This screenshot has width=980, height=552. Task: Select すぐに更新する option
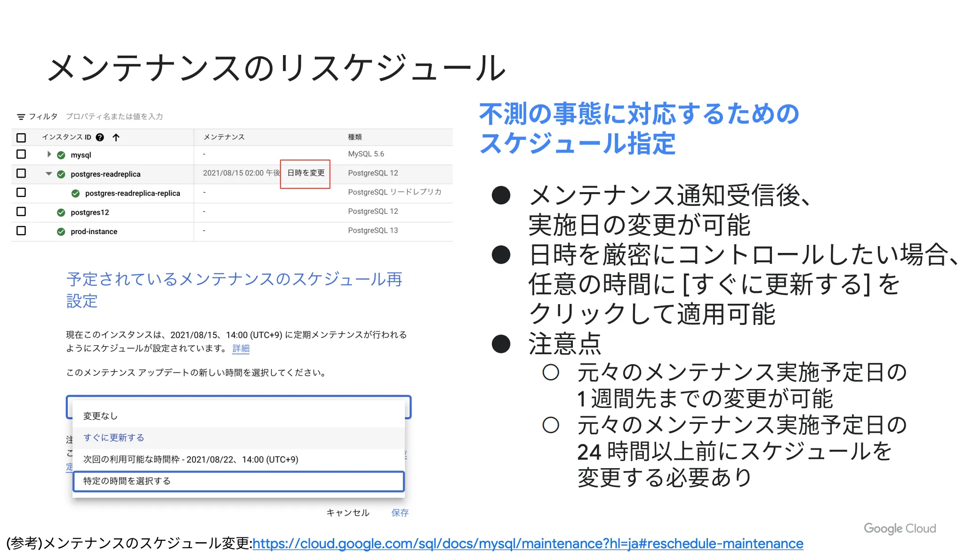click(239, 438)
